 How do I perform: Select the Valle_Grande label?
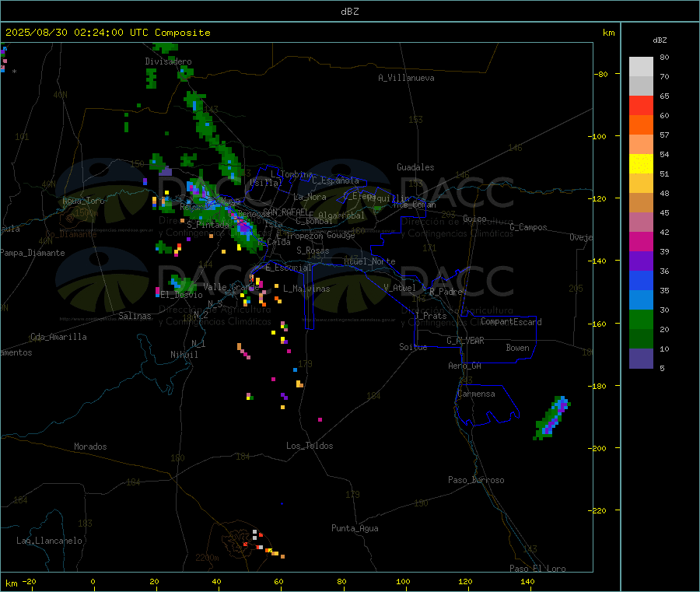point(231,287)
